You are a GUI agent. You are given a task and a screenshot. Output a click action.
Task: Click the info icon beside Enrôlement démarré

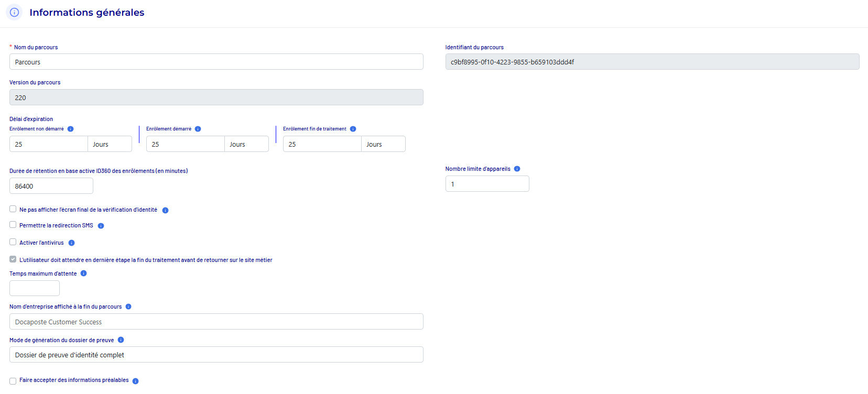tap(198, 129)
